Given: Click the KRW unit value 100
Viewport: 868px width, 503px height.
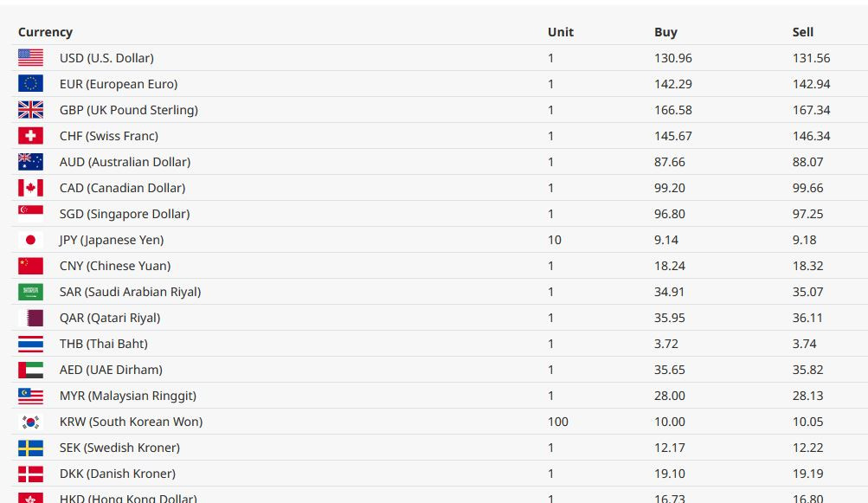Looking at the screenshot, I should (558, 422).
